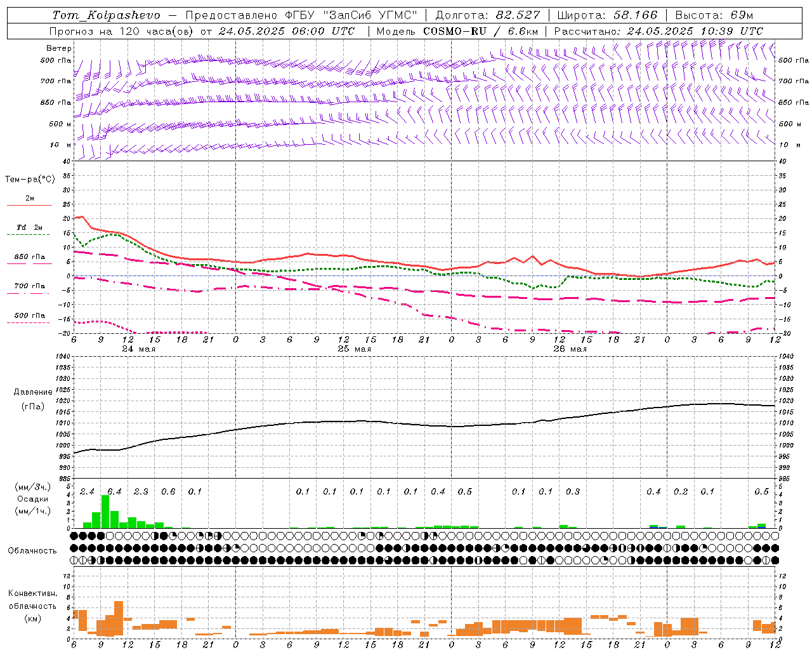The image size is (812, 650).
Task: Click the 700 гПа temperature legend entry
Action: [29, 286]
